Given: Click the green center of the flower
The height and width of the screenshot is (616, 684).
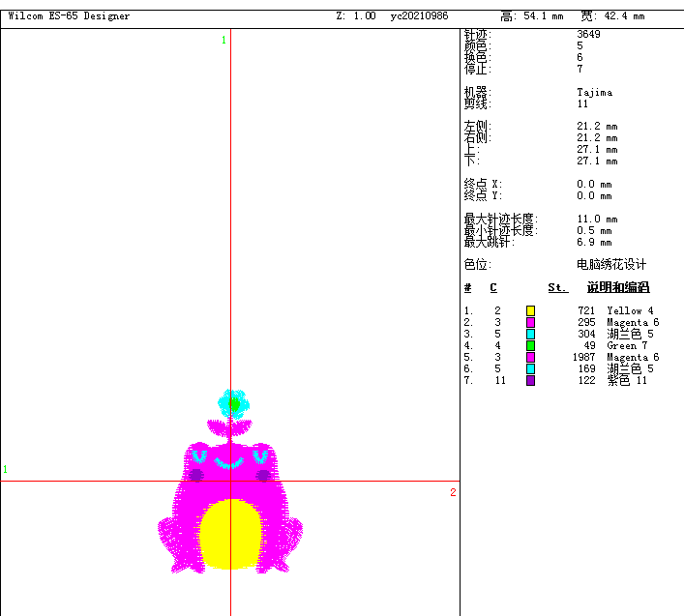Looking at the screenshot, I should pyautogui.click(x=233, y=403).
